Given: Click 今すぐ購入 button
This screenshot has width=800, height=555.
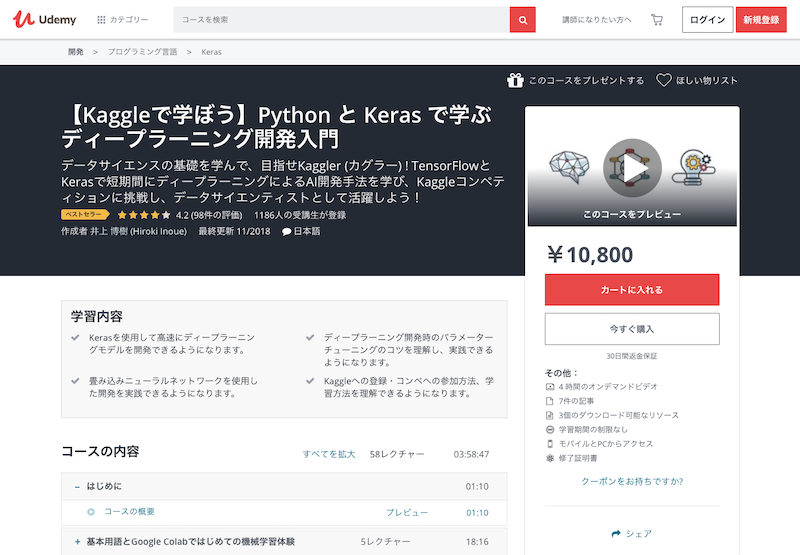Looking at the screenshot, I should pos(632,329).
